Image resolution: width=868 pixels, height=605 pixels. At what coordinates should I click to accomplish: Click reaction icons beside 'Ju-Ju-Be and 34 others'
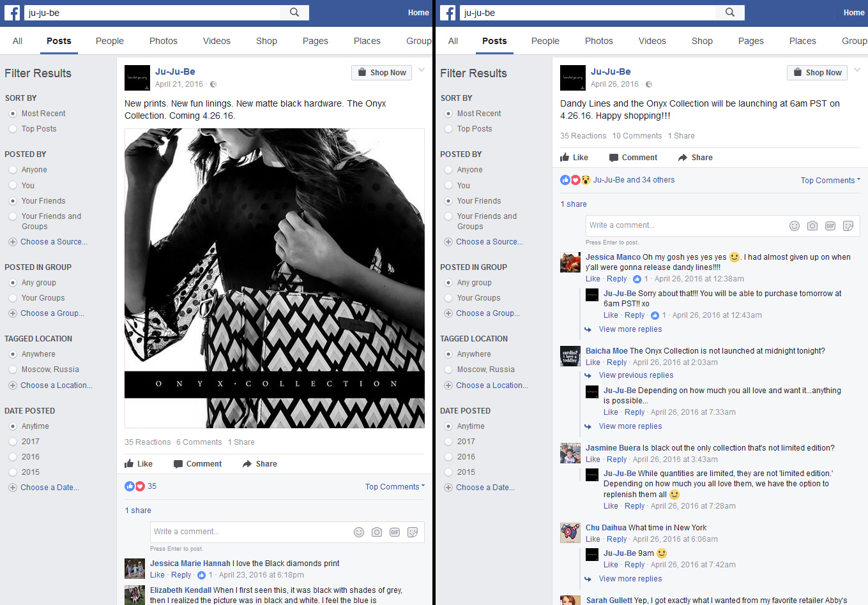(575, 180)
